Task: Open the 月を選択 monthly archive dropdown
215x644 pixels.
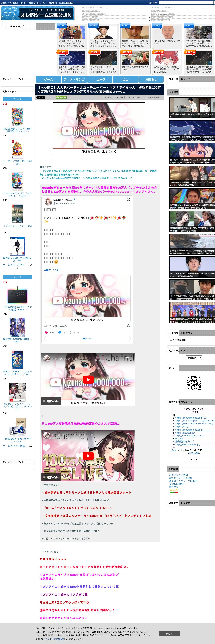Action: [x=194, y=357]
